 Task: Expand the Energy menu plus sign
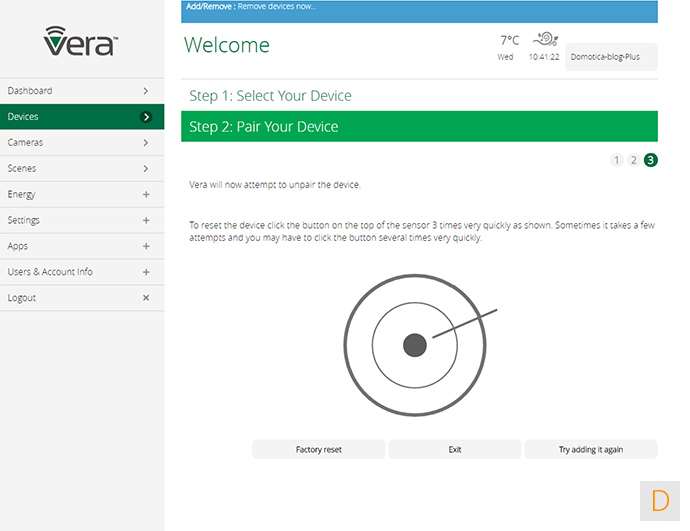(146, 194)
